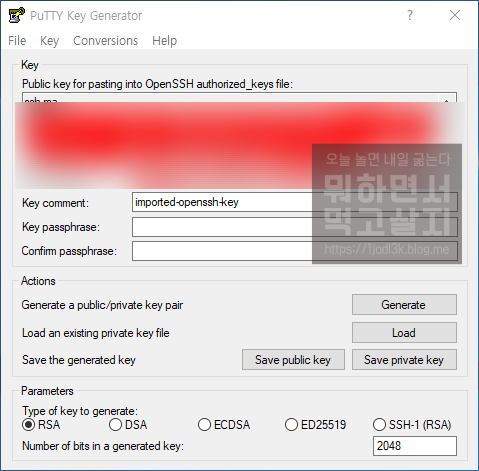Select the ECDSA key type
Screen dimensions: 479x471
click(224, 425)
